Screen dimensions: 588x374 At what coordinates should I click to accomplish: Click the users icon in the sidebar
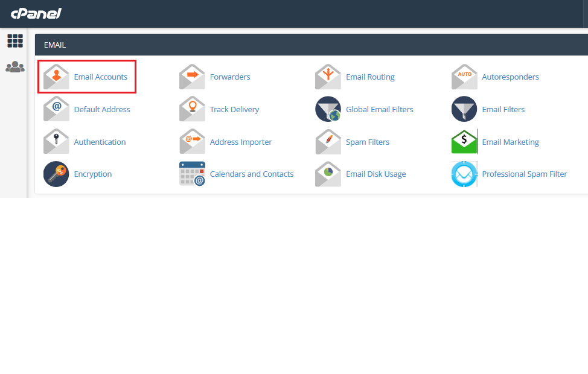[14, 67]
